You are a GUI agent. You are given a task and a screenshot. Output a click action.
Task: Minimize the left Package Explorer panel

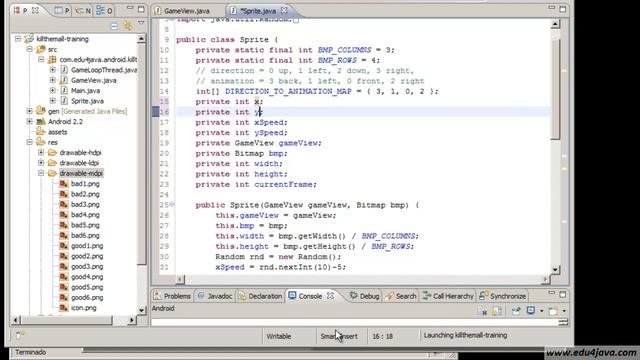130,9
